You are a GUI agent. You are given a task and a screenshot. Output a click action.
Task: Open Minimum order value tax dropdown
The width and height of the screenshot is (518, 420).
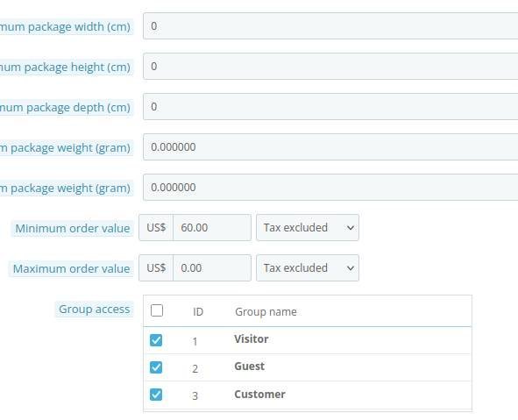[x=308, y=228]
